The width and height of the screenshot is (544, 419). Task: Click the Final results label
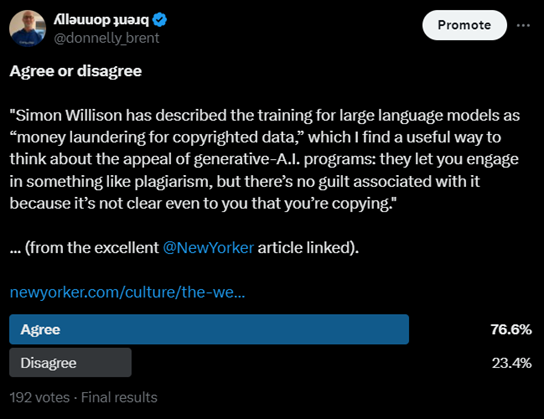point(119,397)
